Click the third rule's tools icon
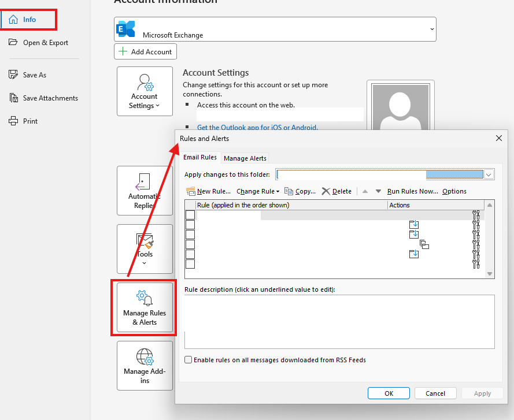Viewport: 514px width, 420px height. tap(476, 235)
